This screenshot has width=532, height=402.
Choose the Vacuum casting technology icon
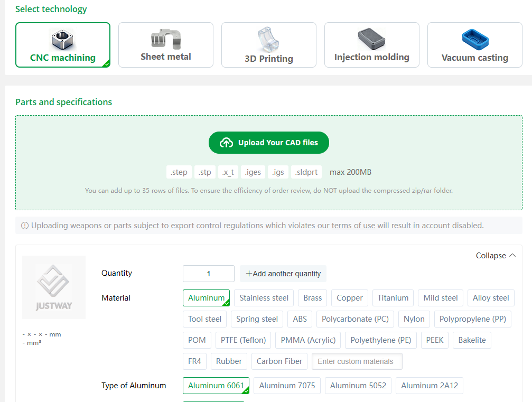point(474,38)
